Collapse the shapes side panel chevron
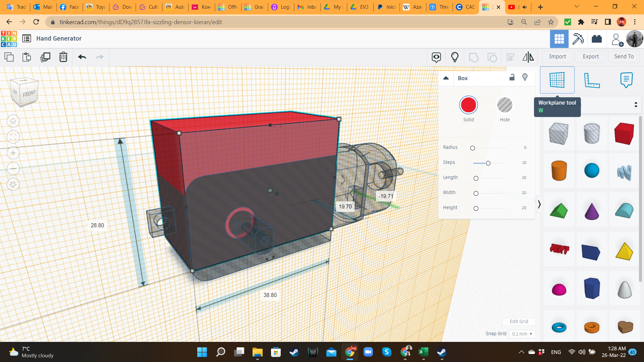This screenshot has height=362, width=644. click(x=539, y=204)
